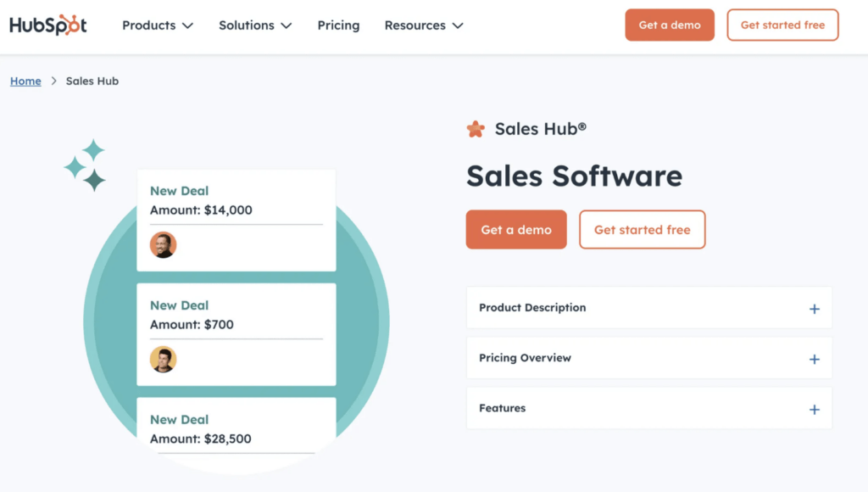This screenshot has width=868, height=492.
Task: Open the Products dropdown menu
Action: point(158,25)
